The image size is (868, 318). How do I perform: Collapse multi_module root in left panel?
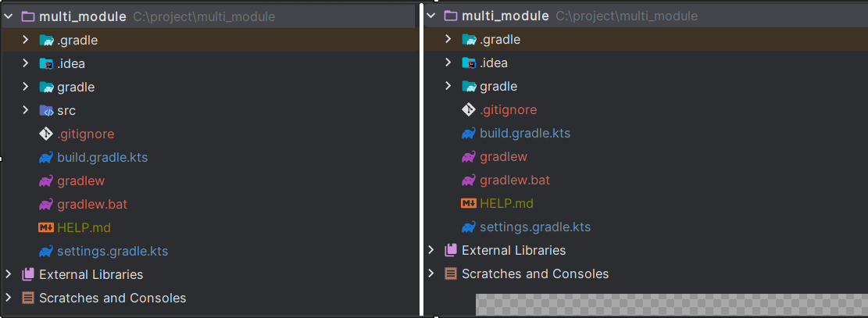click(8, 16)
